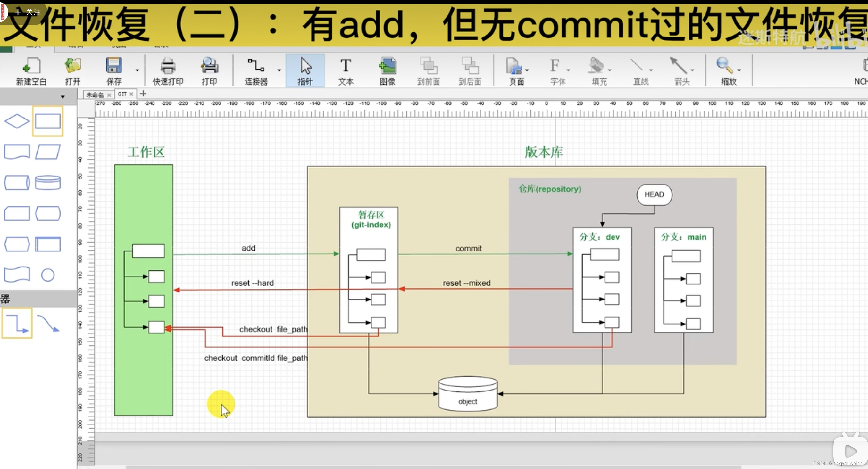Switch to the GIT tab
Image resolution: width=868 pixels, height=469 pixels.
click(123, 94)
